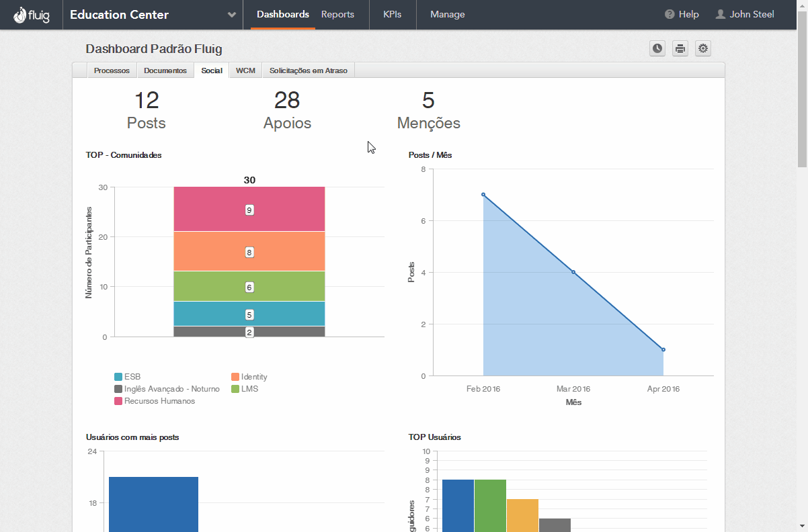The width and height of the screenshot is (808, 532).
Task: Click the Mês axis label
Action: click(573, 402)
